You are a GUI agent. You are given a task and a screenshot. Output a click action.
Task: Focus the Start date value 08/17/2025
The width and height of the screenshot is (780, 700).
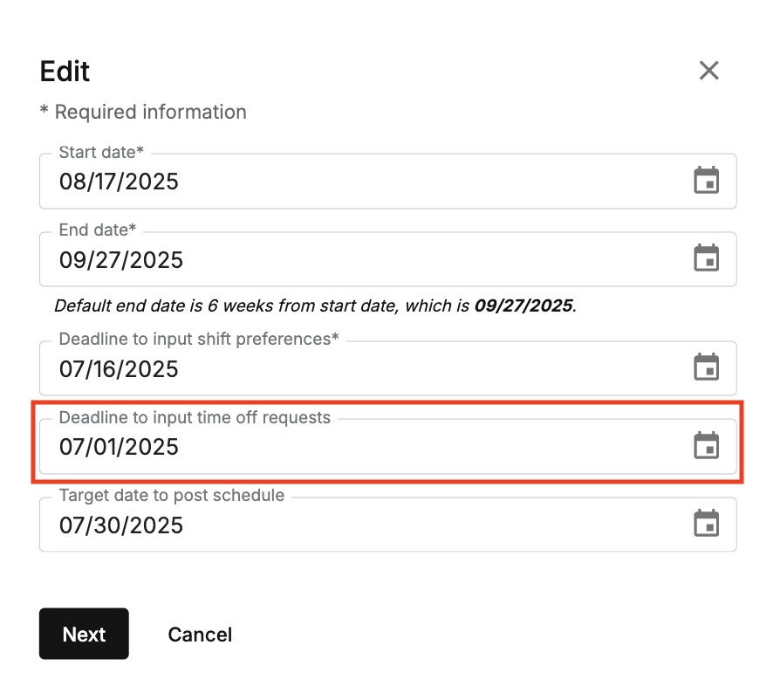tap(119, 182)
